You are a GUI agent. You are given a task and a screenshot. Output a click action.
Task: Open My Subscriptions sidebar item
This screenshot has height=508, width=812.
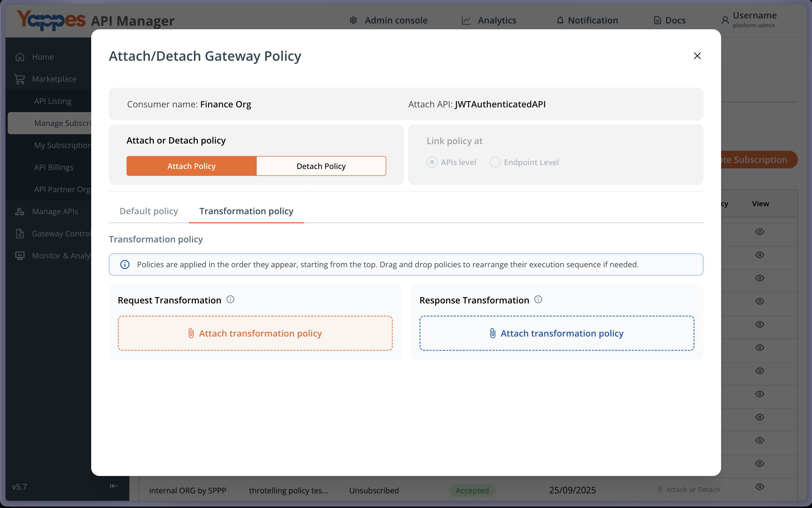coord(62,145)
